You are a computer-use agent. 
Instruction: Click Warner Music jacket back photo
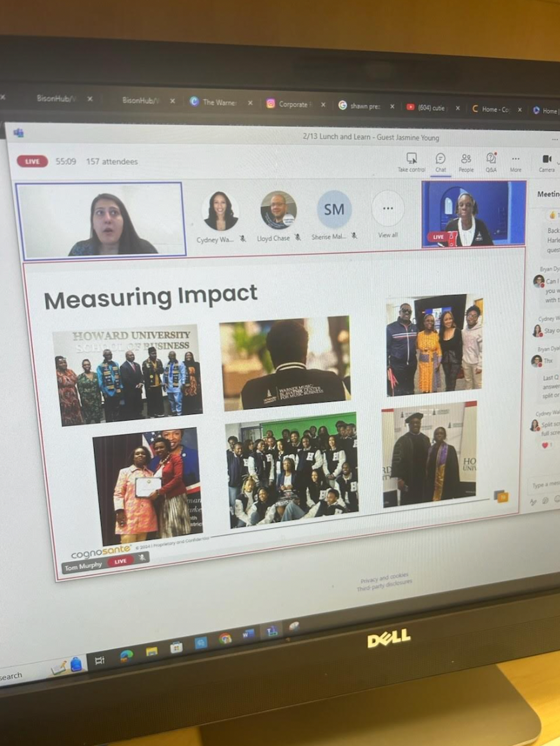(x=286, y=364)
